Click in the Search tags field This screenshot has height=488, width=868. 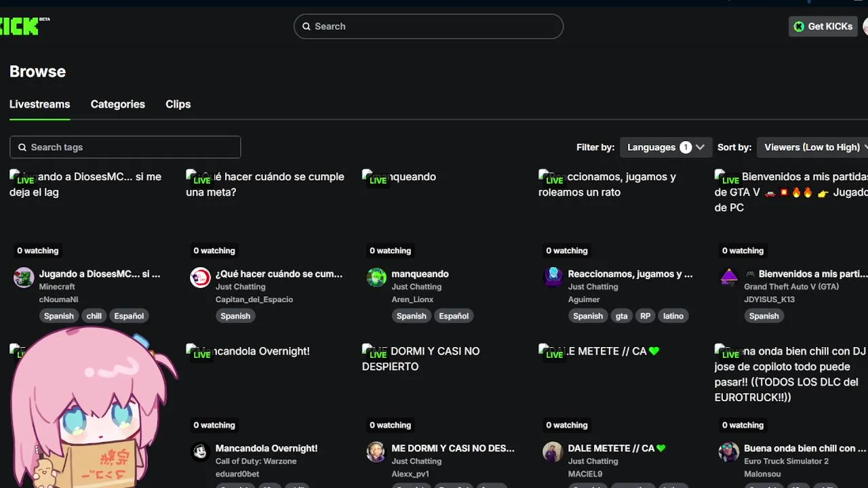coord(125,147)
